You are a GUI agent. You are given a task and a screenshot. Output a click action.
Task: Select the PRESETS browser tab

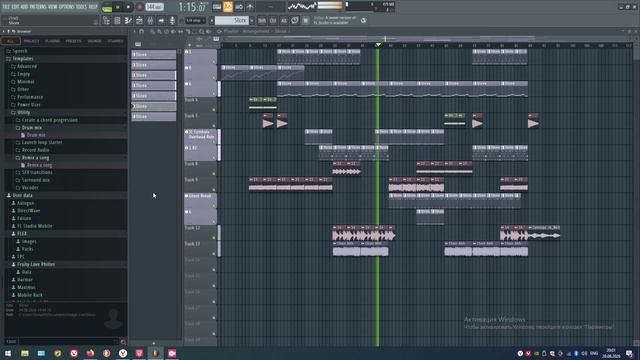pyautogui.click(x=73, y=41)
